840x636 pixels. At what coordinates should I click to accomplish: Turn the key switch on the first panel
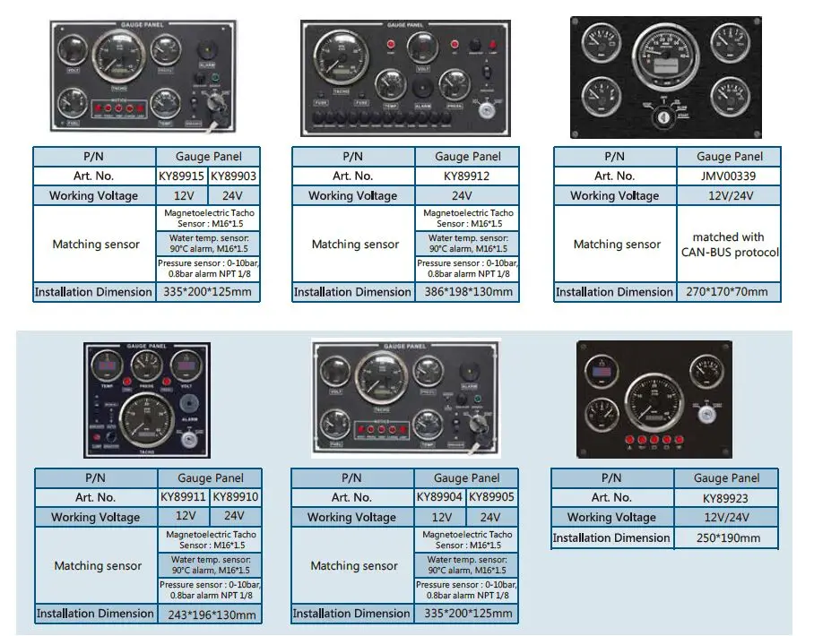[216, 106]
